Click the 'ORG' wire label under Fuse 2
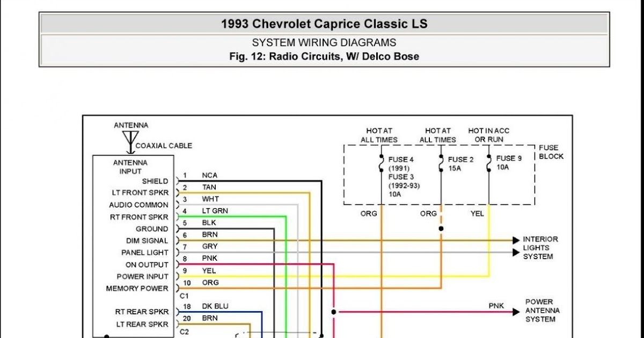 [x=428, y=214]
